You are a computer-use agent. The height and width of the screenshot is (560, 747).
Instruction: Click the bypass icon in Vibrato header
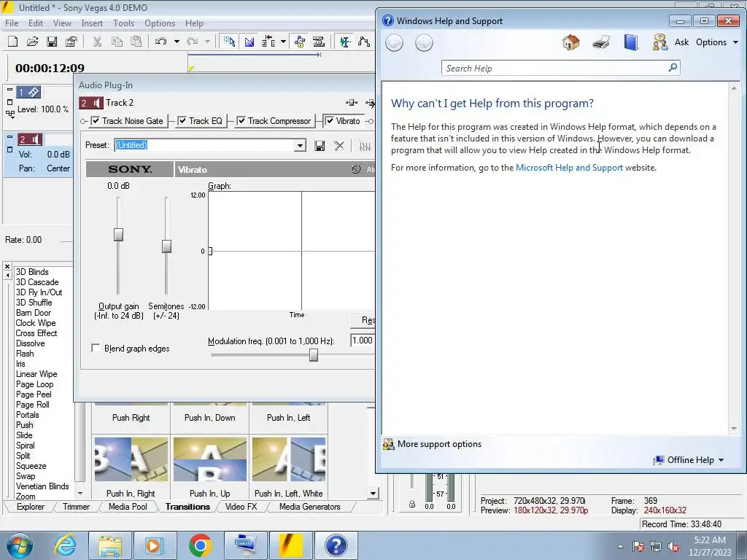(x=356, y=169)
